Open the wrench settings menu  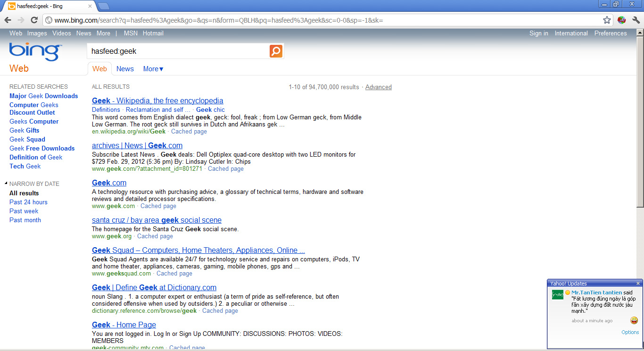click(636, 20)
